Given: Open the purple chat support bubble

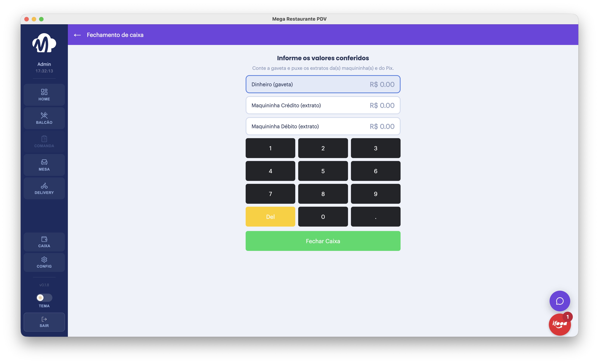Looking at the screenshot, I should [560, 301].
